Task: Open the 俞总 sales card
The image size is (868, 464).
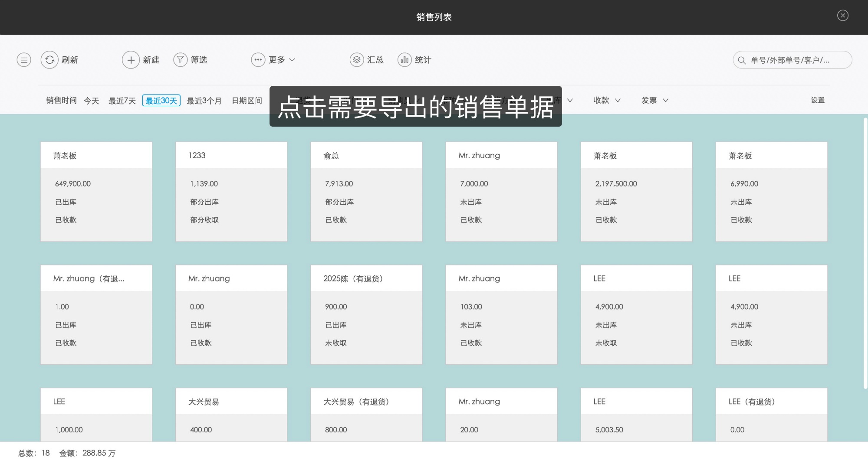Action: 366,191
